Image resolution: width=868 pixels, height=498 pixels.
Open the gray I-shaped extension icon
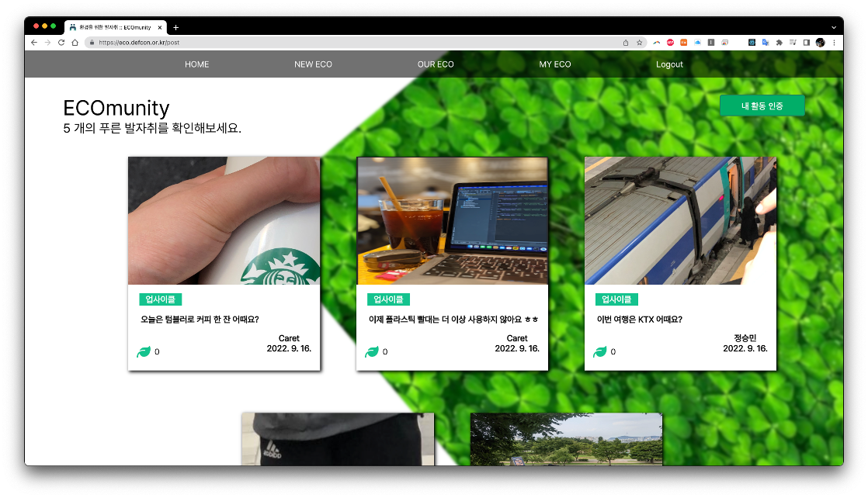pos(711,43)
